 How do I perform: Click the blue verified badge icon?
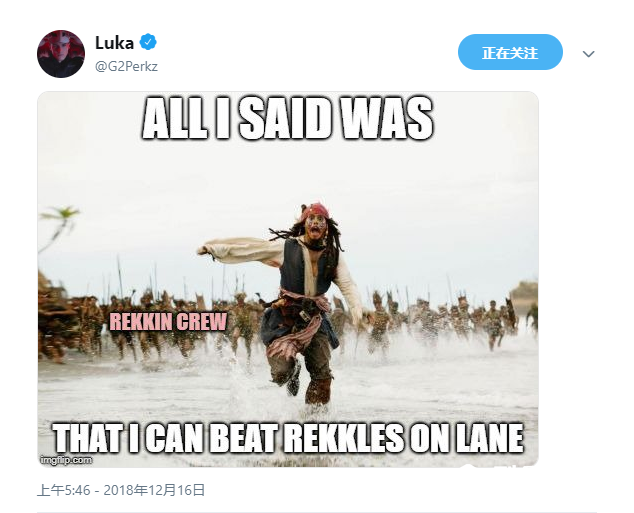pyautogui.click(x=148, y=42)
